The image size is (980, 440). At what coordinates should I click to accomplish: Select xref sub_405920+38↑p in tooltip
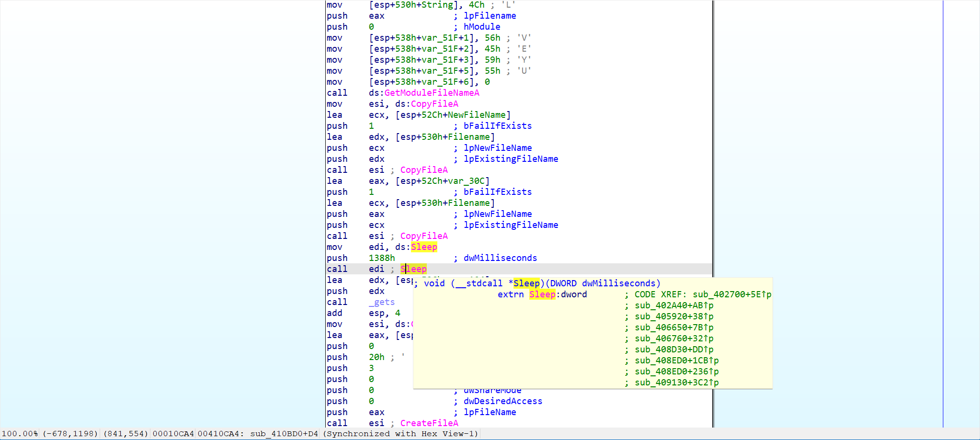[674, 316]
